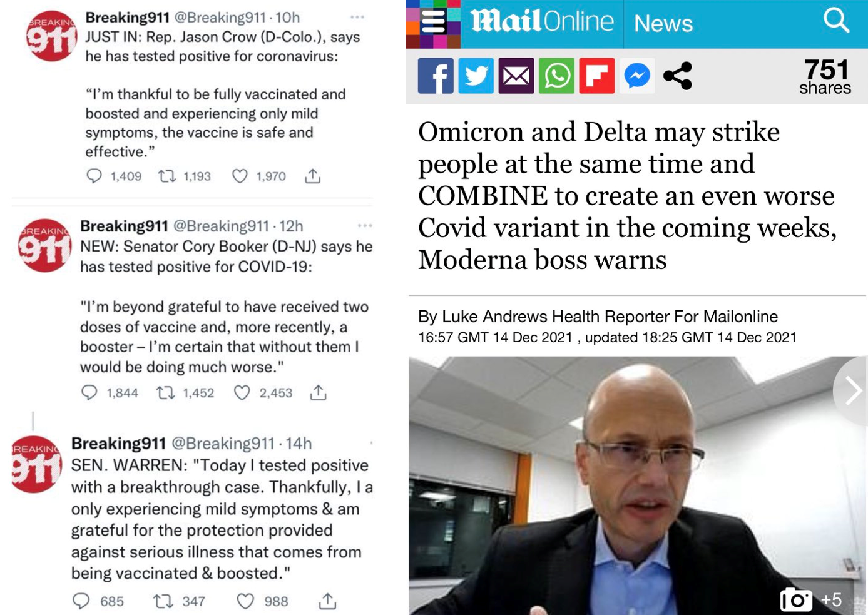Open the Breaking911 handle on the first tweet
This screenshot has width=868, height=615.
[x=220, y=18]
